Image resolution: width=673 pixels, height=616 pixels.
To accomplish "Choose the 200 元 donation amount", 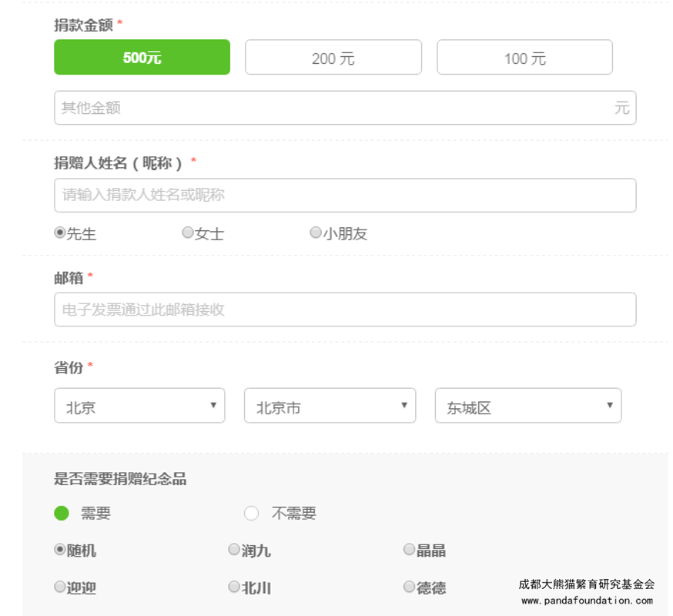I will pos(333,58).
